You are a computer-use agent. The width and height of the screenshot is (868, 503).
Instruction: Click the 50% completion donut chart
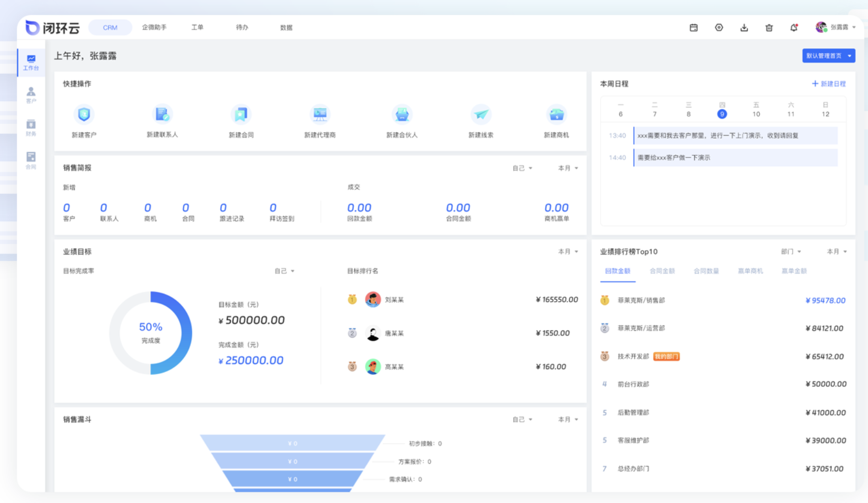[151, 333]
